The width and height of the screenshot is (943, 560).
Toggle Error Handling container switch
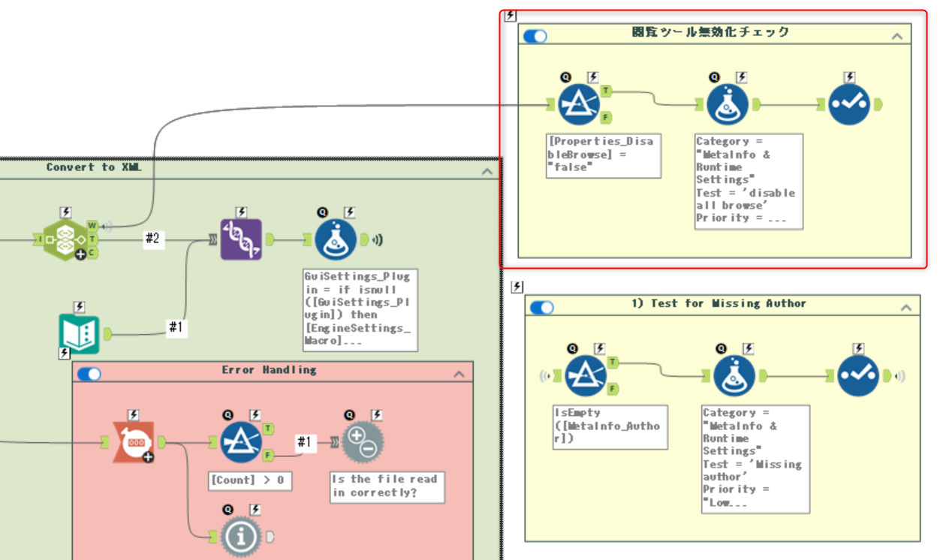tap(89, 373)
